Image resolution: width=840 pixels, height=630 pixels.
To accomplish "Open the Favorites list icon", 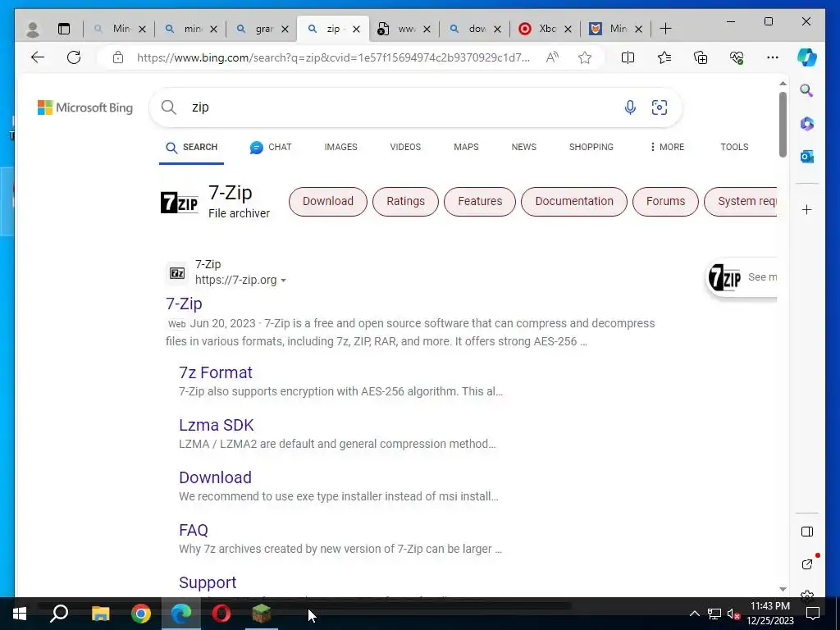I will point(664,57).
